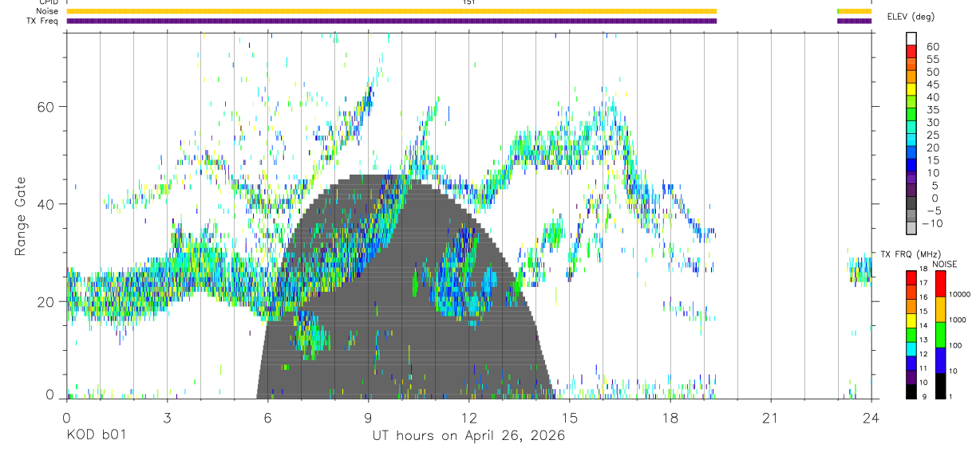Screen dimensions: 980x452
Task: Click x-axis tick label '15'
Action: pyautogui.click(x=569, y=418)
